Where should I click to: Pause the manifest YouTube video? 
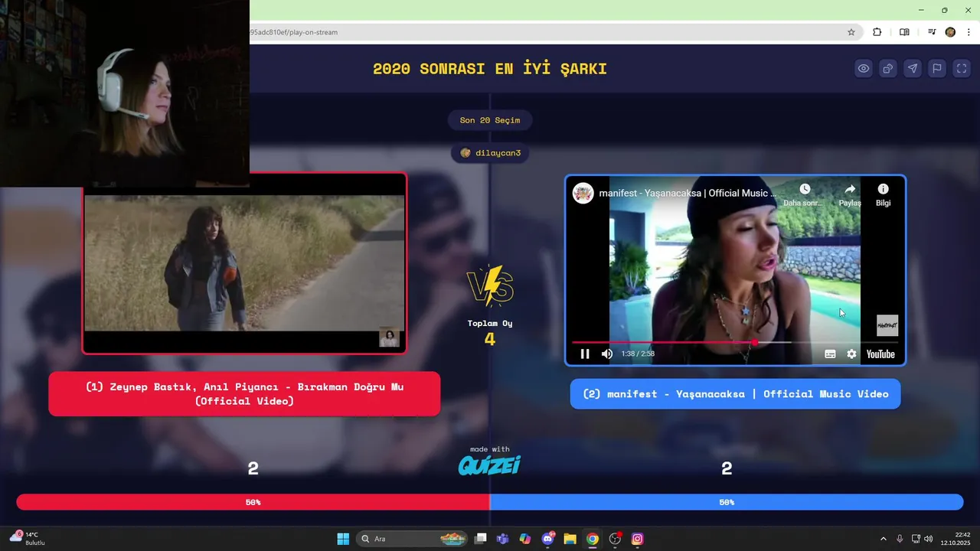point(585,354)
